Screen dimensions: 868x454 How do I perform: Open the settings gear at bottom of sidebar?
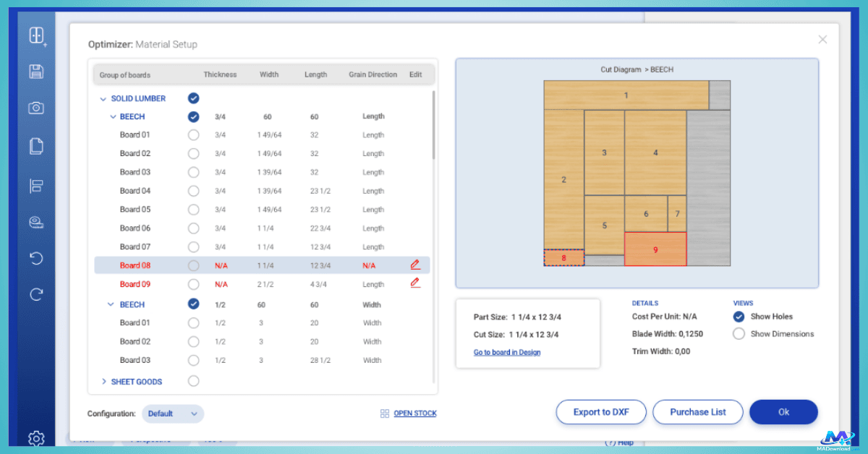pyautogui.click(x=36, y=438)
